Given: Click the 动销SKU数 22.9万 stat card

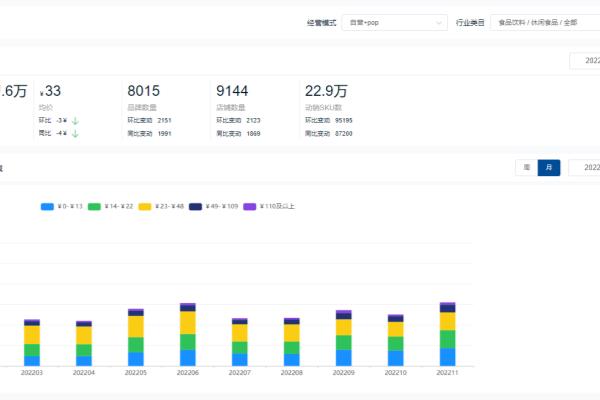Looking at the screenshot, I should coord(340,108).
